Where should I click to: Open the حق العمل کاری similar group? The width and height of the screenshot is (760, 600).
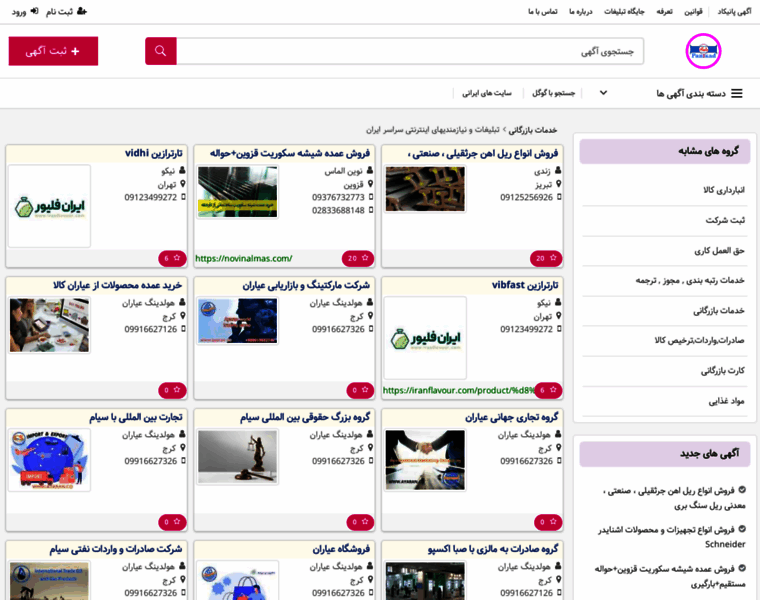click(719, 251)
